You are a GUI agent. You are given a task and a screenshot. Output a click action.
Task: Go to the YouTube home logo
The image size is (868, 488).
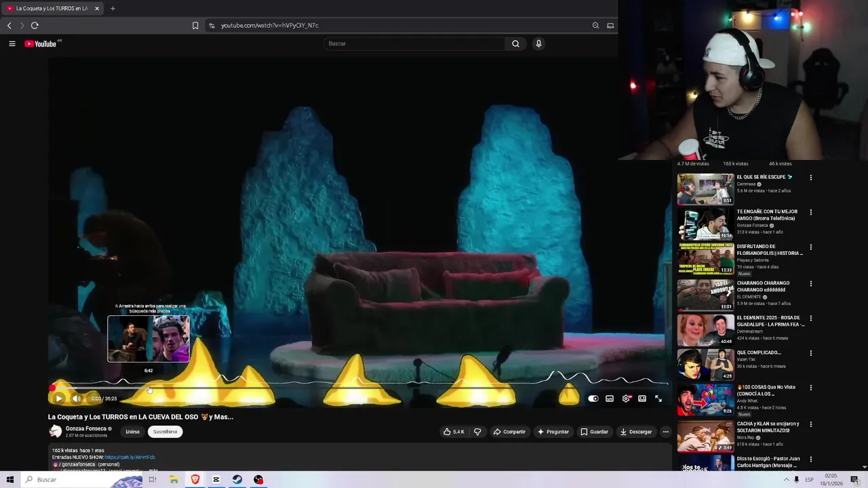point(41,43)
